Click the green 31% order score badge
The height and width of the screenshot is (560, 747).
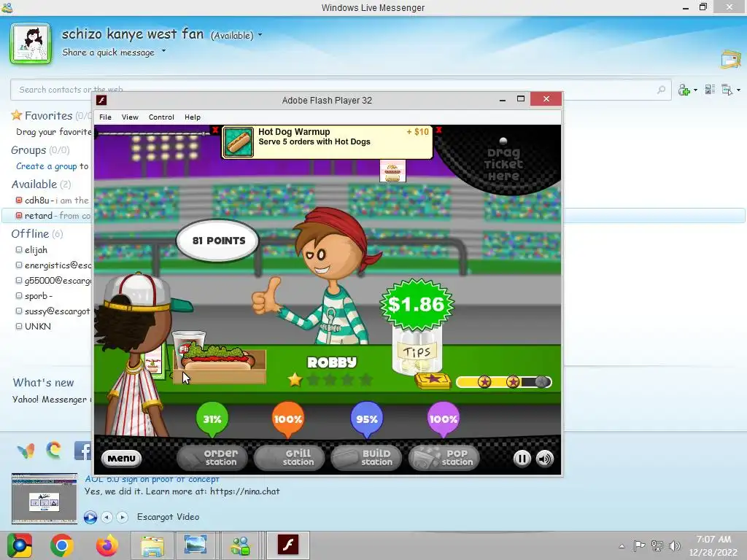(212, 419)
